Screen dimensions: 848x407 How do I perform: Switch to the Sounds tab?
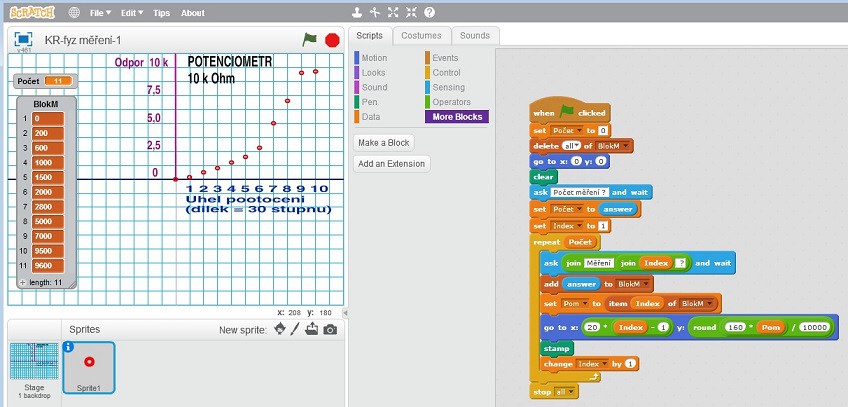(x=474, y=35)
